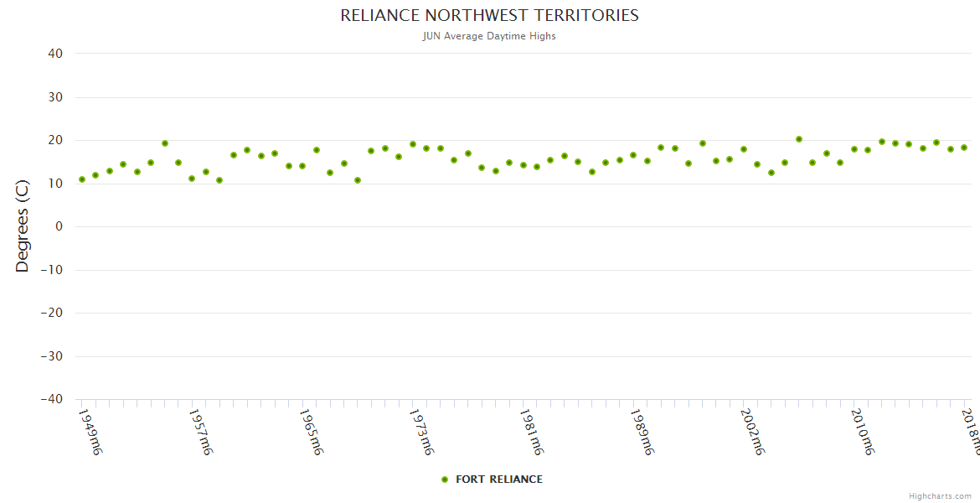Select the data point above 2002m6 tick

click(744, 149)
